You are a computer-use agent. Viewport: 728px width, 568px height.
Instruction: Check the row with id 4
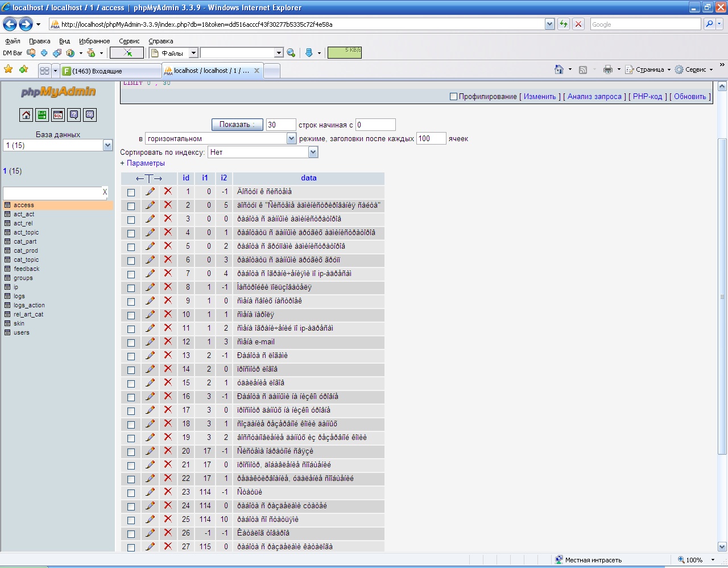coord(131,233)
